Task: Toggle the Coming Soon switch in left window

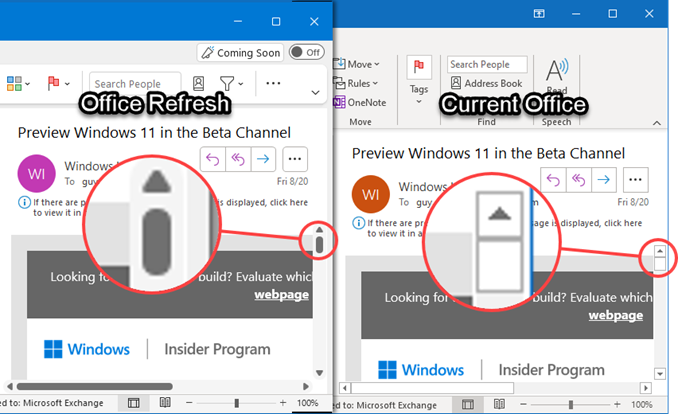Action: point(306,52)
